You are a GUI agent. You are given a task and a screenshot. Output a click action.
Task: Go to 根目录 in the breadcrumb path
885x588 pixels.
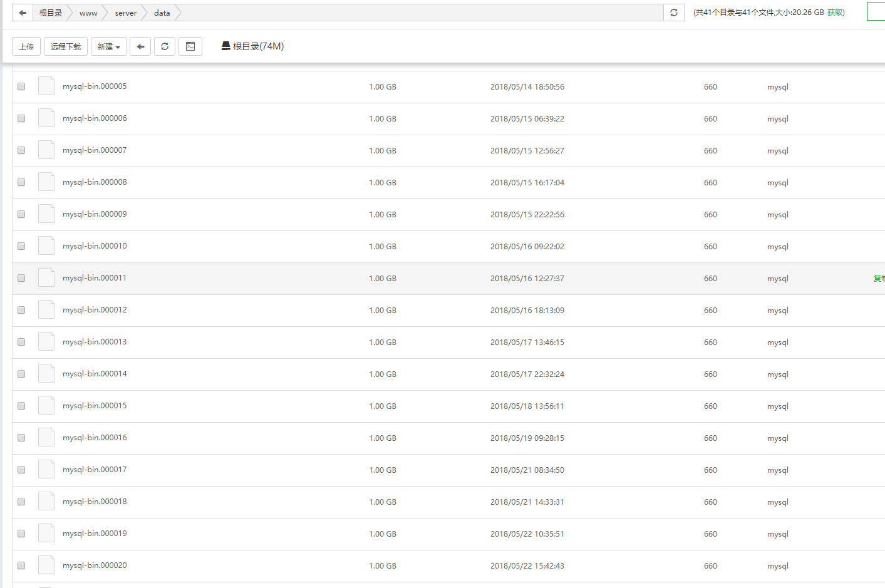click(51, 13)
